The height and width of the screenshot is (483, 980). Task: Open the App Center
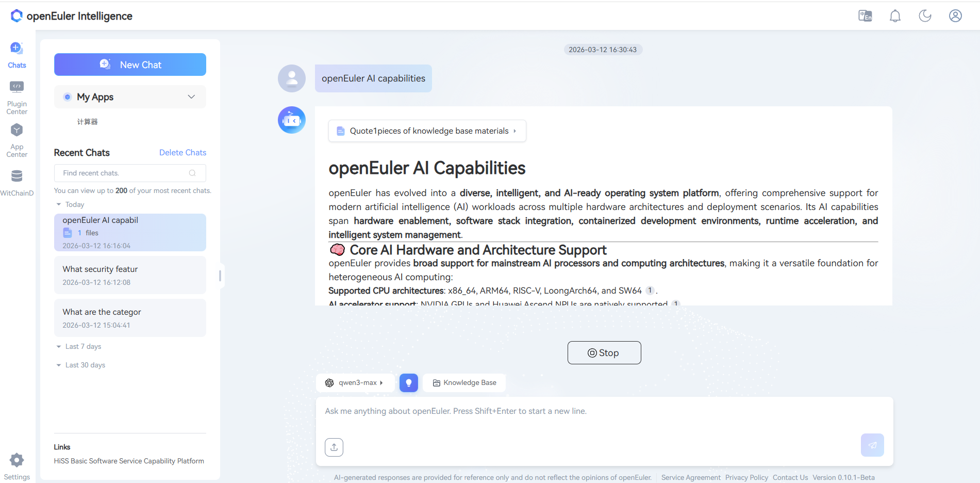pos(17,140)
